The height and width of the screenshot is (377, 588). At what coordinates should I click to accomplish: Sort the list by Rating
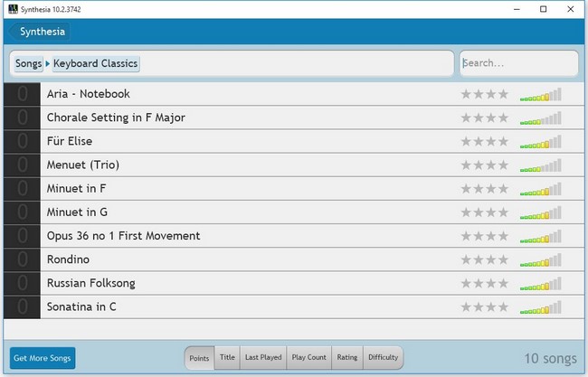347,357
